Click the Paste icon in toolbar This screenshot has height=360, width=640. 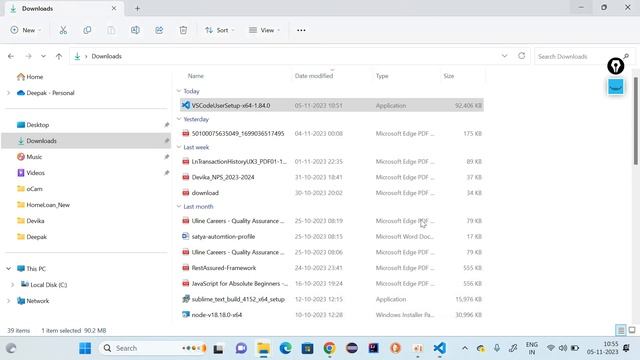point(111,30)
